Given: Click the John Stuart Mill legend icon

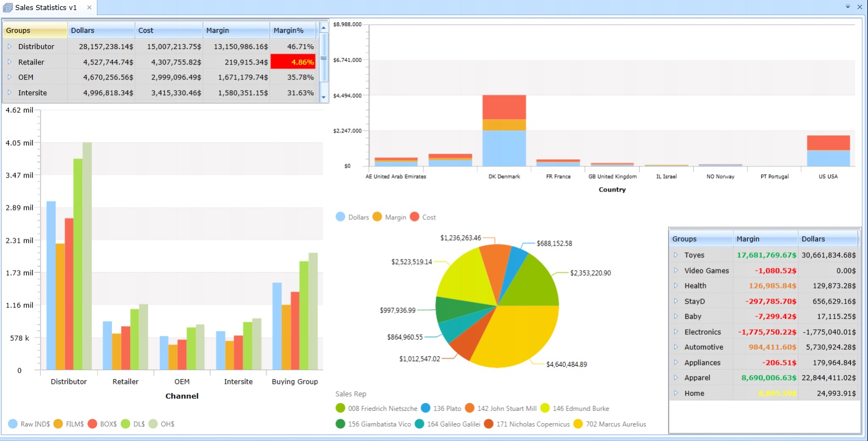Looking at the screenshot, I should tap(470, 408).
